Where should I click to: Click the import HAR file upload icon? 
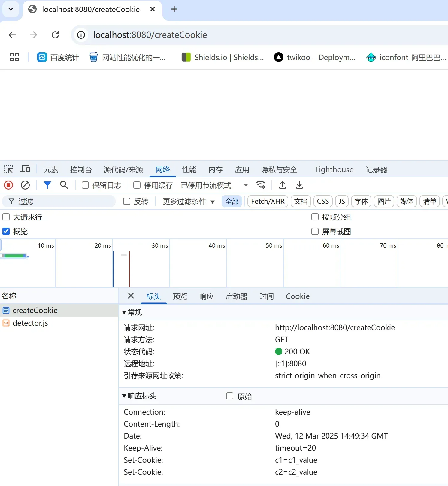(282, 185)
